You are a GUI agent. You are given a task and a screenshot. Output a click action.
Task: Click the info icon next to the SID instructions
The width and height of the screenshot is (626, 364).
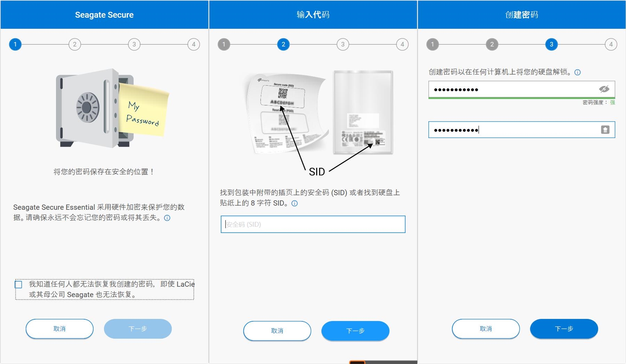click(294, 203)
